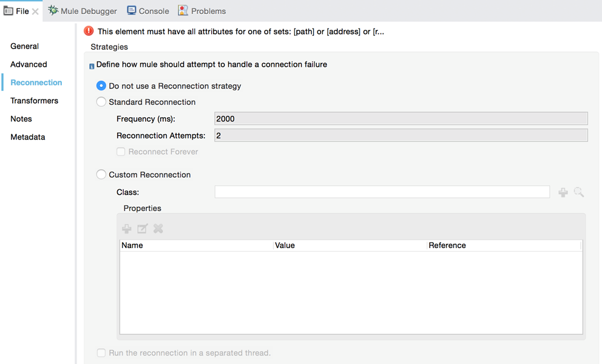Click the red error icon
The height and width of the screenshot is (364, 602).
pos(89,31)
